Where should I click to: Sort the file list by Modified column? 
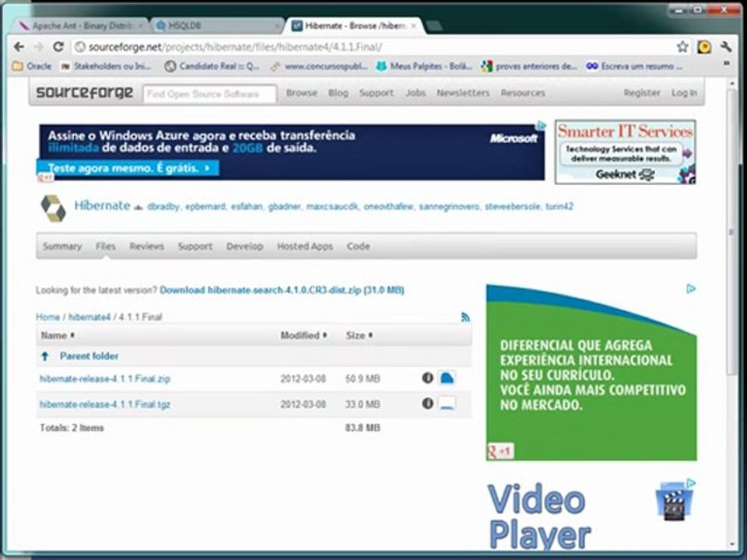(x=303, y=335)
